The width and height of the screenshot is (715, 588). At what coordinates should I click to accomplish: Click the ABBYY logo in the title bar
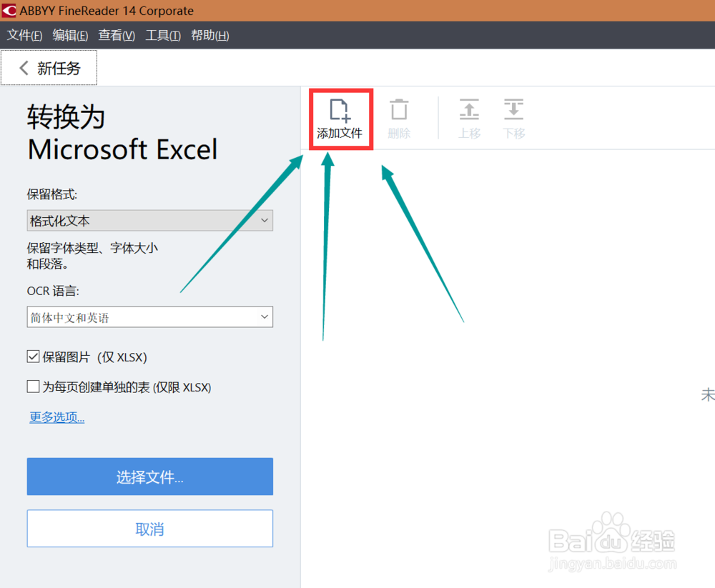tap(9, 11)
